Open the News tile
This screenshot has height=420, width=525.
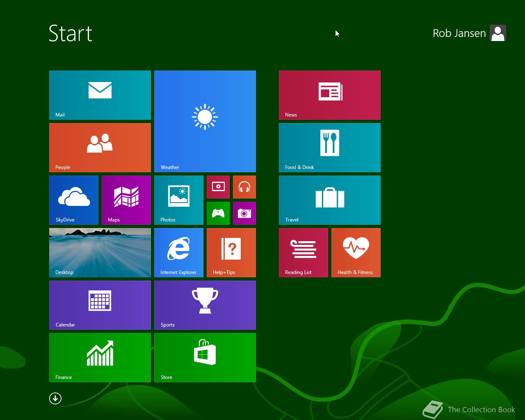pos(330,95)
